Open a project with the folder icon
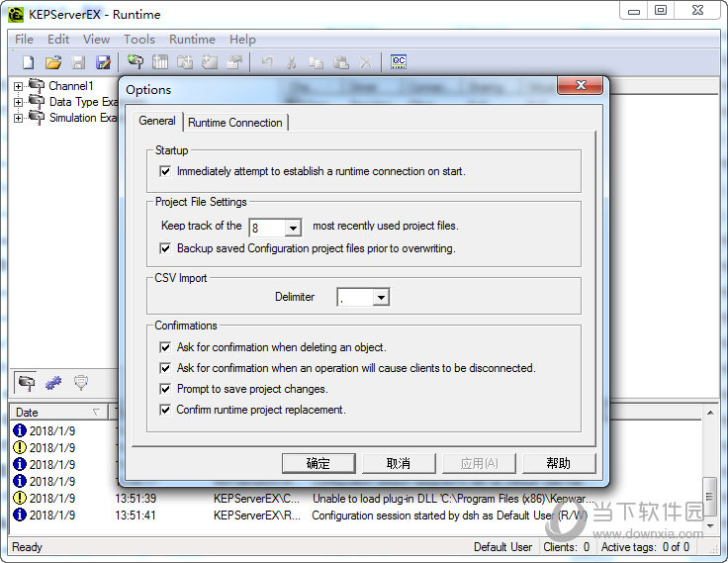Image resolution: width=728 pixels, height=563 pixels. (x=53, y=62)
